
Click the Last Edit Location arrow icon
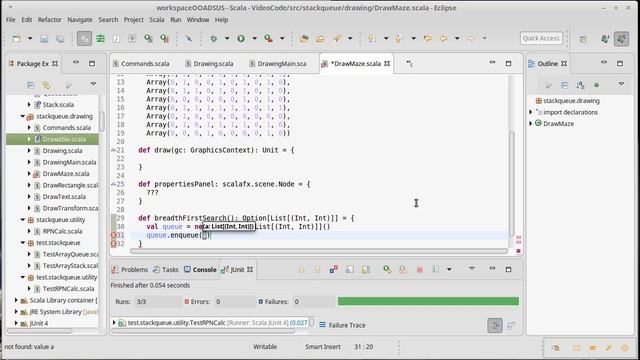pos(428,38)
